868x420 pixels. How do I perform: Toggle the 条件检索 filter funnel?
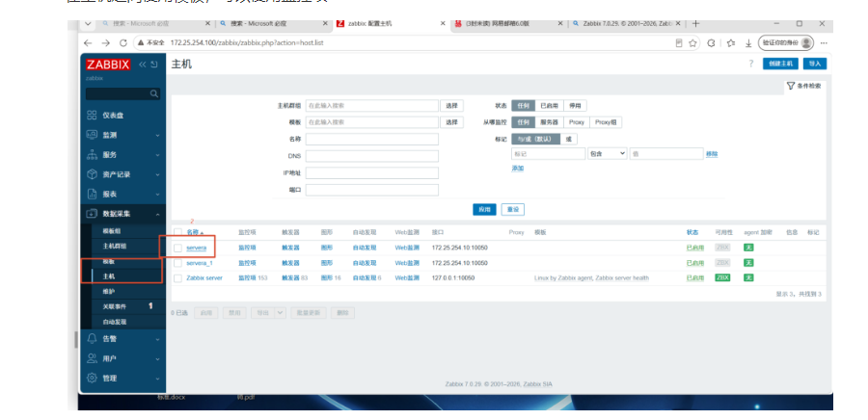(x=791, y=86)
